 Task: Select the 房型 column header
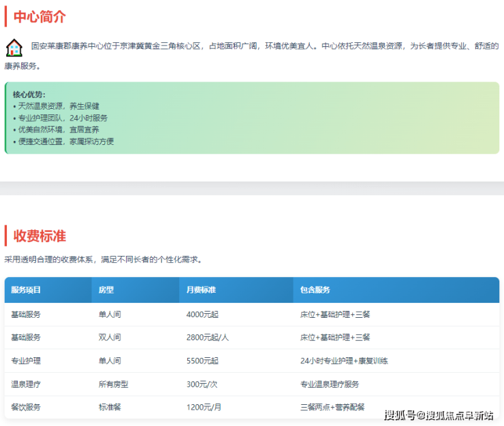[106, 290]
